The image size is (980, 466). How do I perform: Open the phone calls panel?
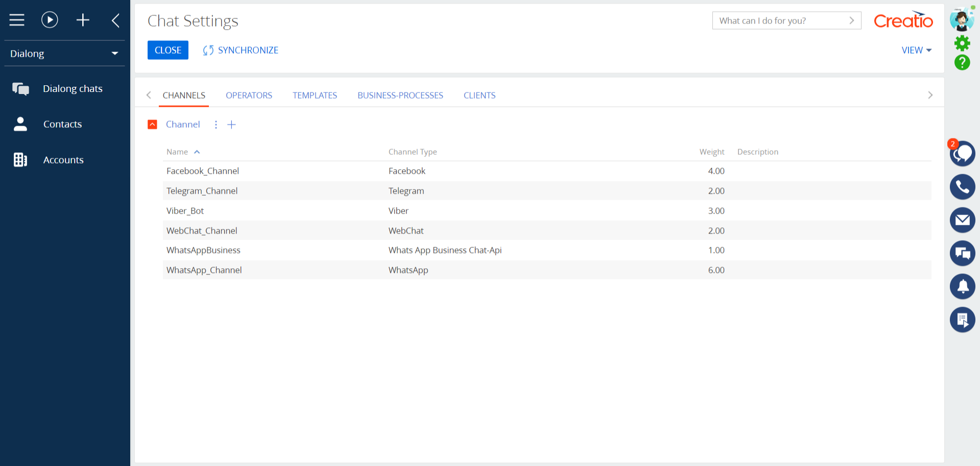pos(962,187)
